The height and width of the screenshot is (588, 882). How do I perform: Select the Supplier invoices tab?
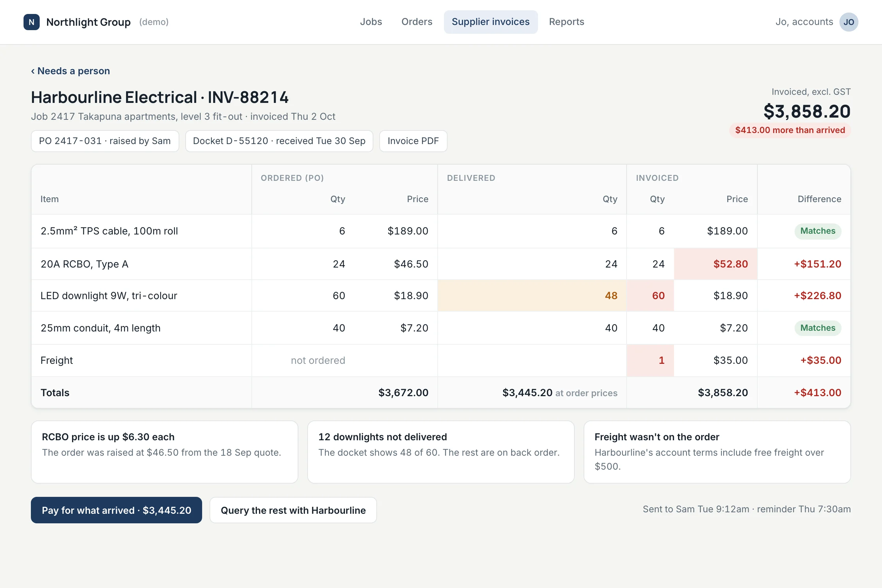click(x=491, y=22)
